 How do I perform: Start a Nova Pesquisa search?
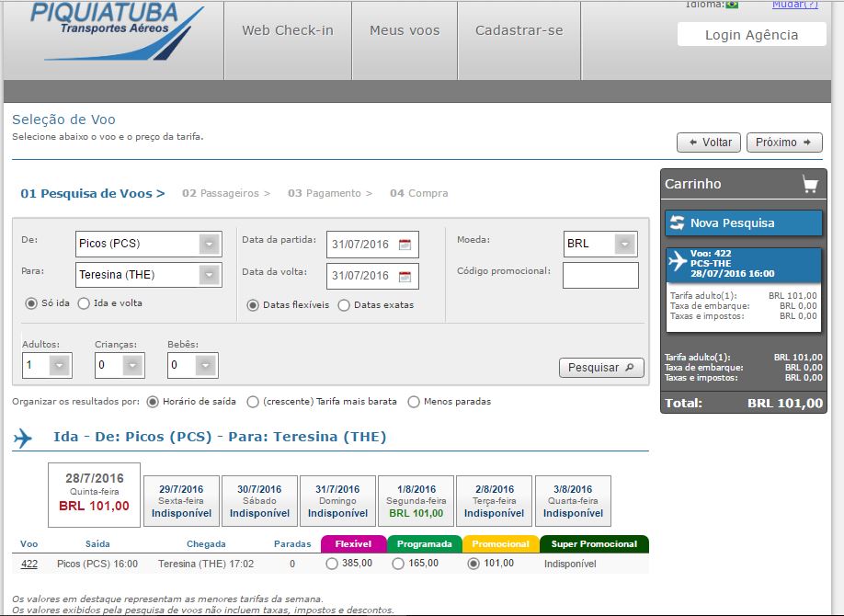click(x=743, y=223)
